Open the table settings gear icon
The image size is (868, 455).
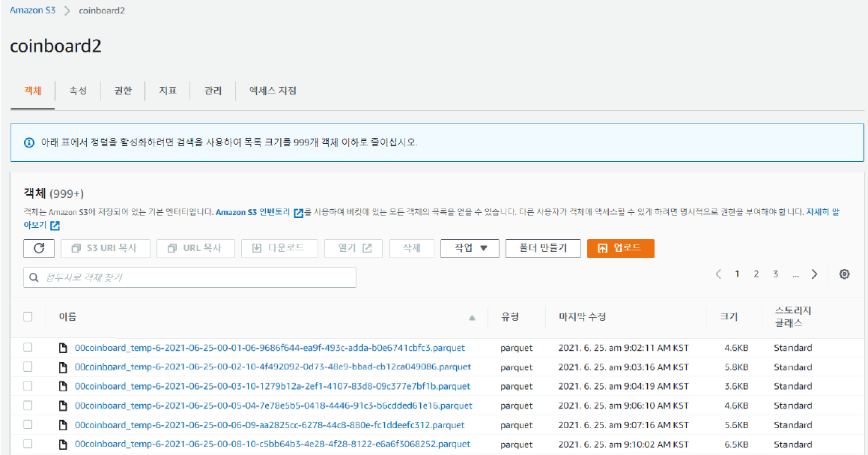pyautogui.click(x=844, y=274)
